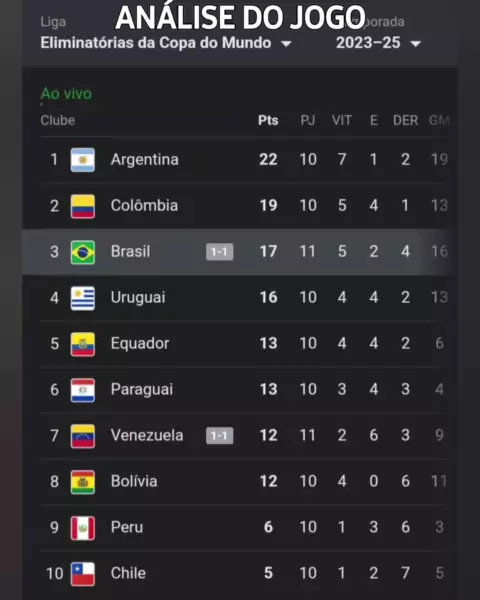Open the Eliminatórias da Copa do Mundo league dropdown
The image size is (480, 600).
[x=166, y=43]
